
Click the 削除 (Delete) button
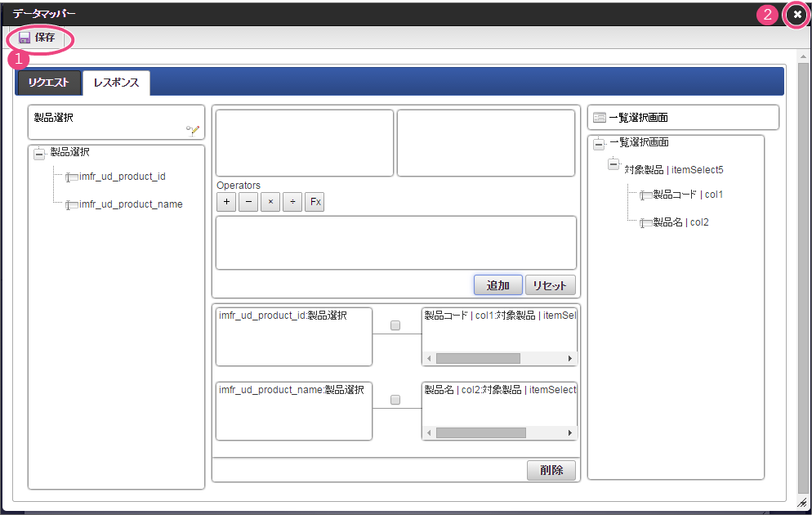[551, 470]
